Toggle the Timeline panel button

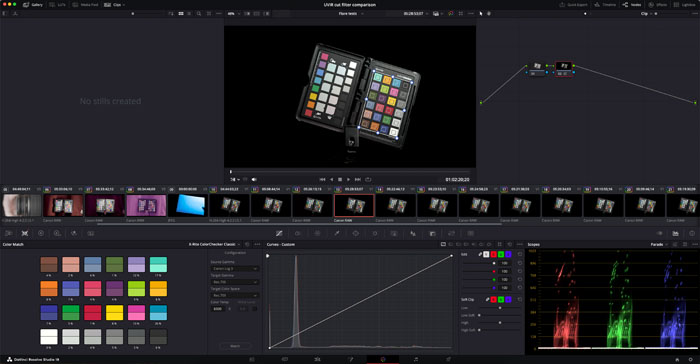tap(605, 4)
